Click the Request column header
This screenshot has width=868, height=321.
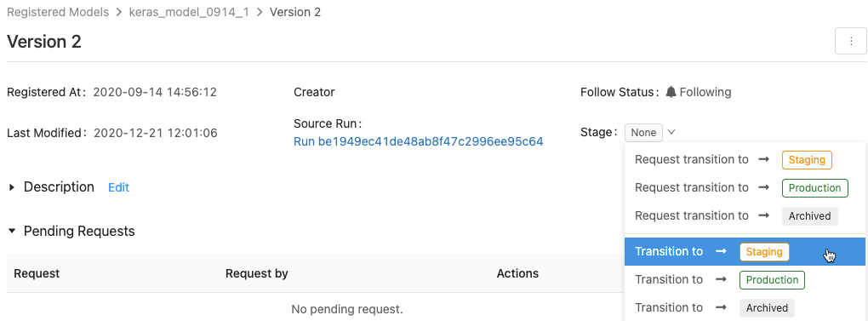click(37, 273)
